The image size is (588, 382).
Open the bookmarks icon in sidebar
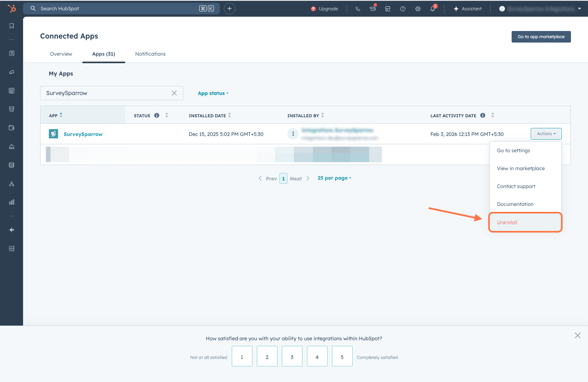(x=12, y=26)
